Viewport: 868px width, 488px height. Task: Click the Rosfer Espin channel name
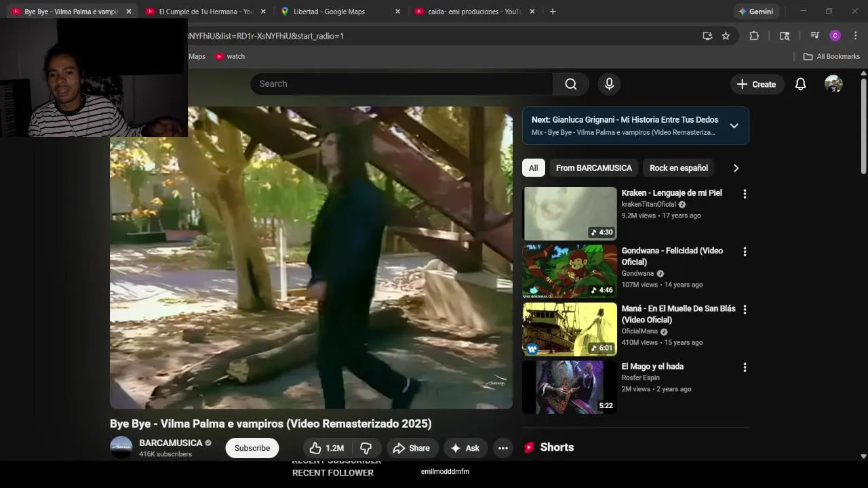pos(640,378)
